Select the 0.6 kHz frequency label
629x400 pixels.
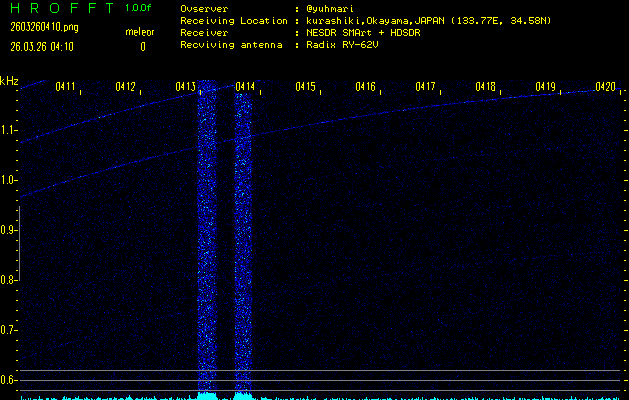click(x=9, y=380)
